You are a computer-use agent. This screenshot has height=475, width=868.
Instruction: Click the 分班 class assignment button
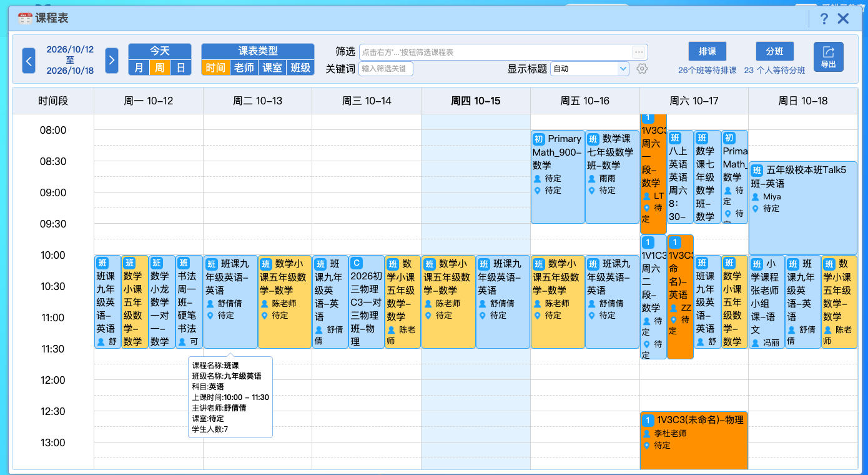click(x=774, y=51)
